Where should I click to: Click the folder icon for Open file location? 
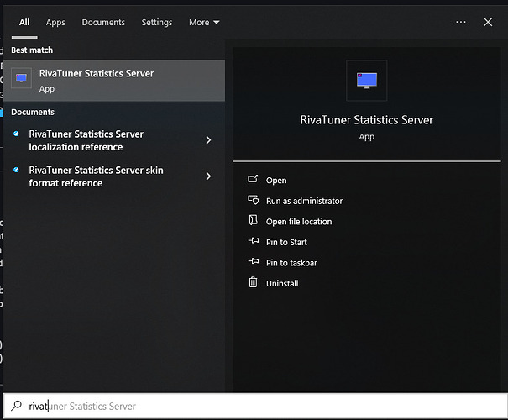click(x=253, y=220)
